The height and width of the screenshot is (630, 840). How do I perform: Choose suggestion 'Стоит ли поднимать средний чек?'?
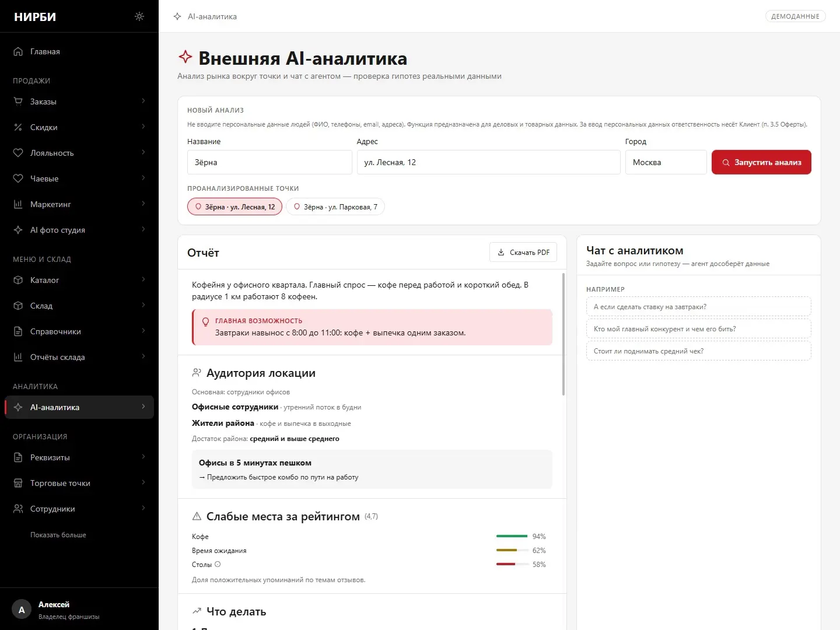(699, 351)
